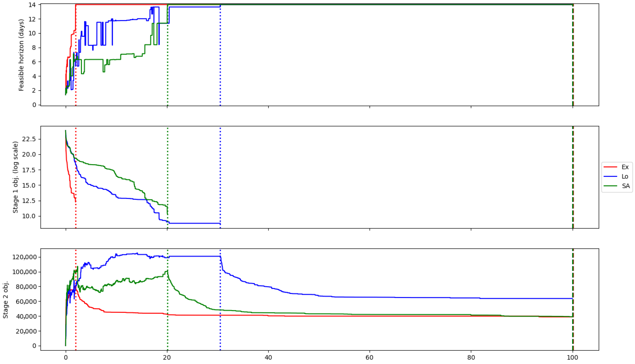Click the '20,000' y-axis tick label
The width and height of the screenshot is (635, 364).
[26, 331]
